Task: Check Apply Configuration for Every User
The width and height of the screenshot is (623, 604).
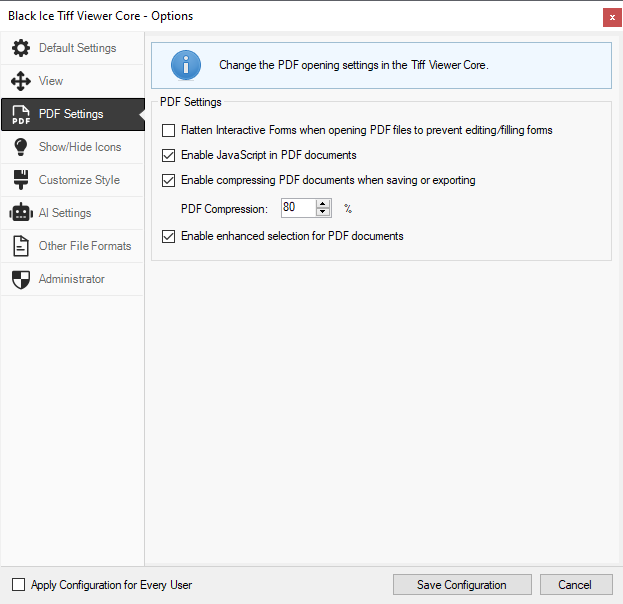Action: coord(18,585)
